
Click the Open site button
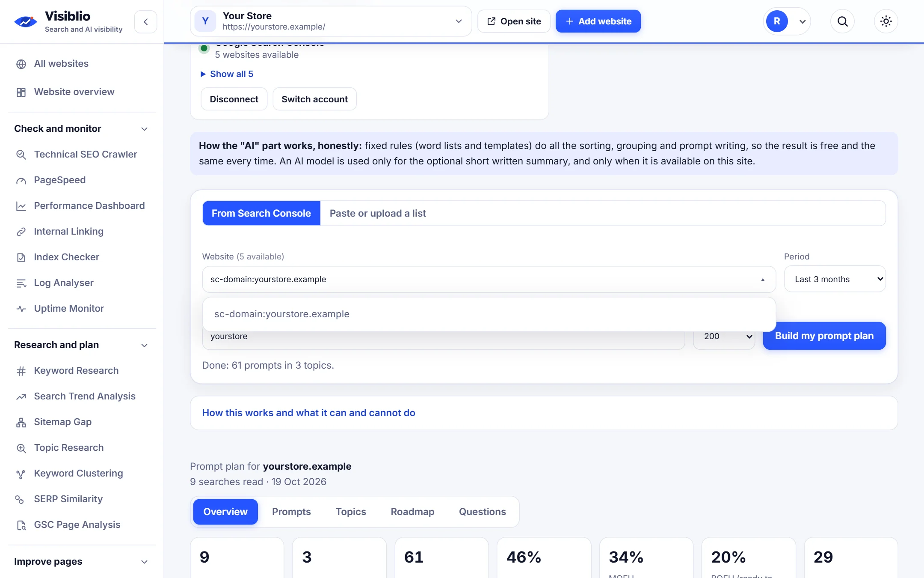click(514, 21)
